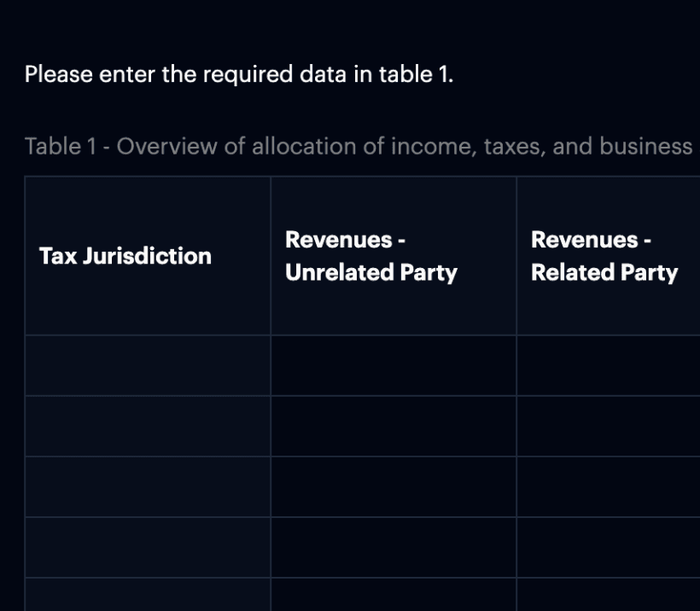700x611 pixels.
Task: Click the second Tax Jurisdiction row cell
Action: coord(147,426)
